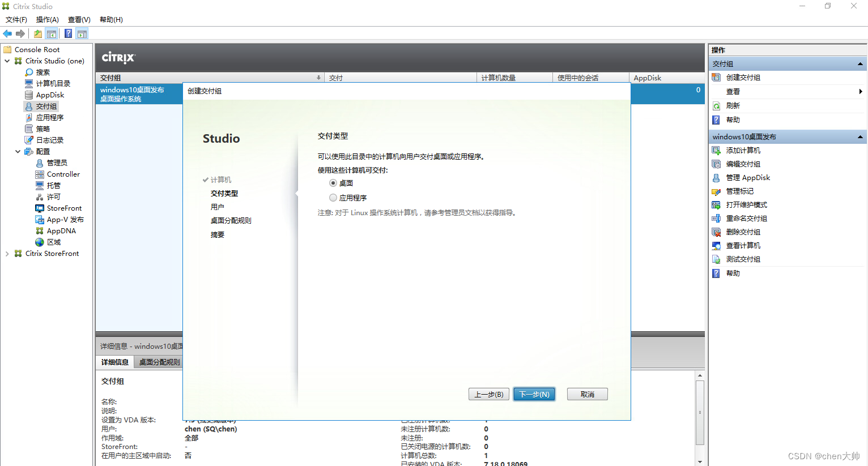This screenshot has width=868, height=466.
Task: Click 重命名交付组 action
Action: tap(747, 219)
